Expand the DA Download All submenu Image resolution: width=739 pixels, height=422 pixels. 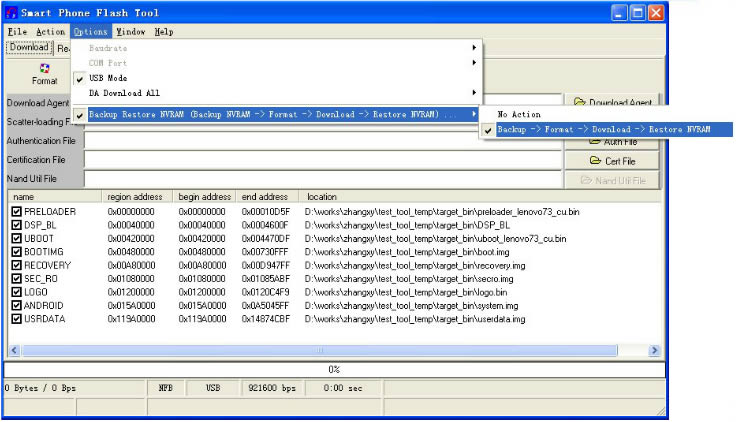coord(124,93)
